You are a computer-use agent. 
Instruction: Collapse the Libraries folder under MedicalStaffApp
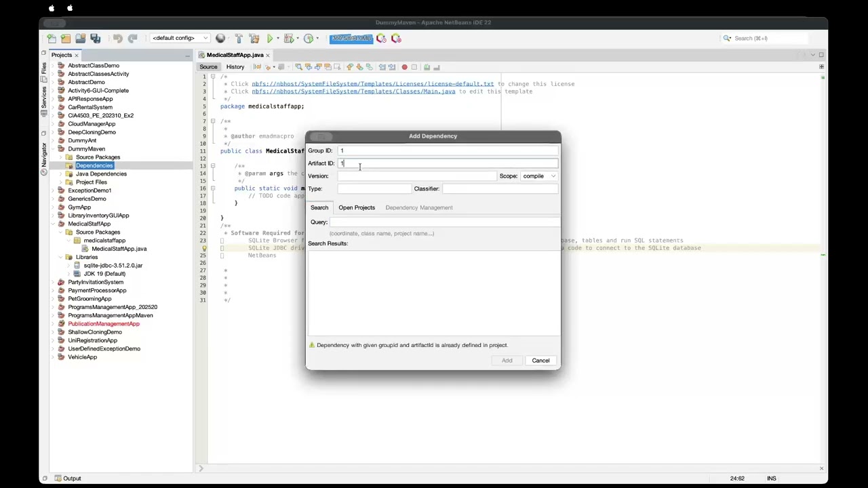(x=61, y=258)
